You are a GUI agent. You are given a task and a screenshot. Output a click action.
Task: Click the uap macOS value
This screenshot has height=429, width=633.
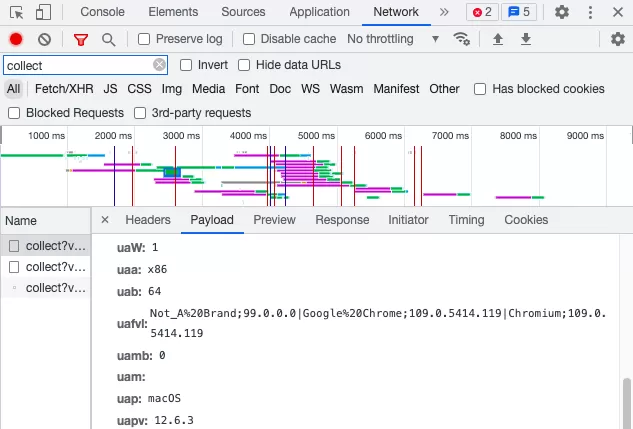164,398
